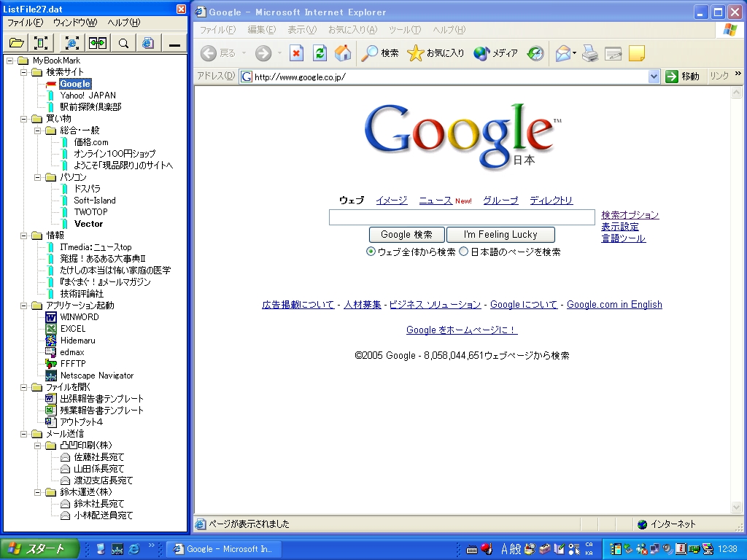Image resolution: width=747 pixels, height=560 pixels.
Task: Select the ウェブ全体から検索 radio button
Action: pos(371,252)
